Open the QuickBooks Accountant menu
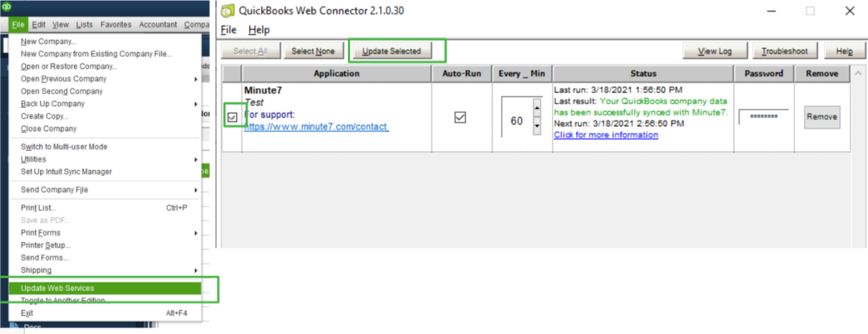Image resolution: width=868 pixels, height=334 pixels. [x=158, y=24]
